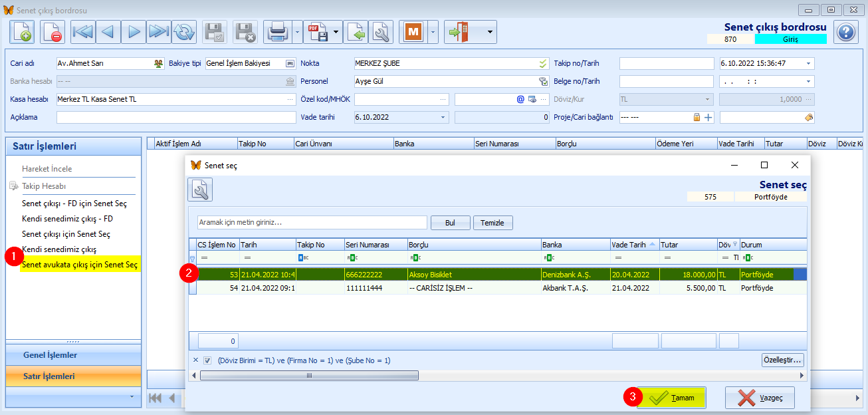Open the Vade tarihi date dropdown

pyautogui.click(x=443, y=117)
